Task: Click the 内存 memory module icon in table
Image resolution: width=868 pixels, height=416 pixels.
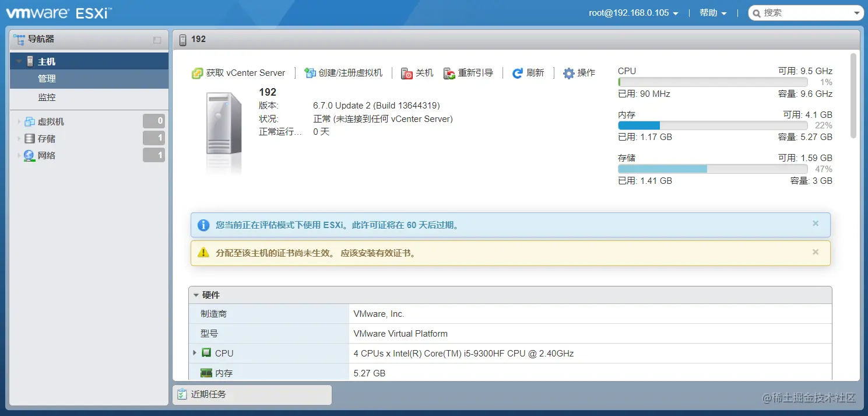Action: tap(206, 373)
